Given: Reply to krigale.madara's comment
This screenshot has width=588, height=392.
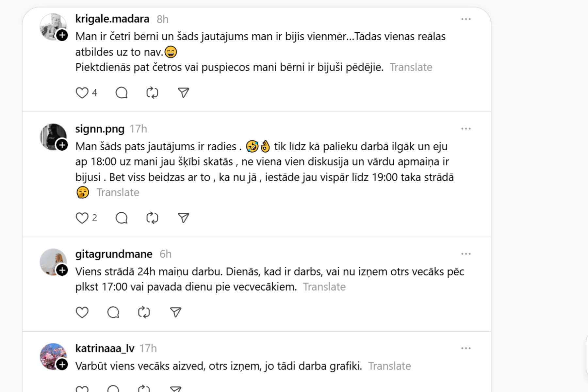Looking at the screenshot, I should pyautogui.click(x=122, y=93).
